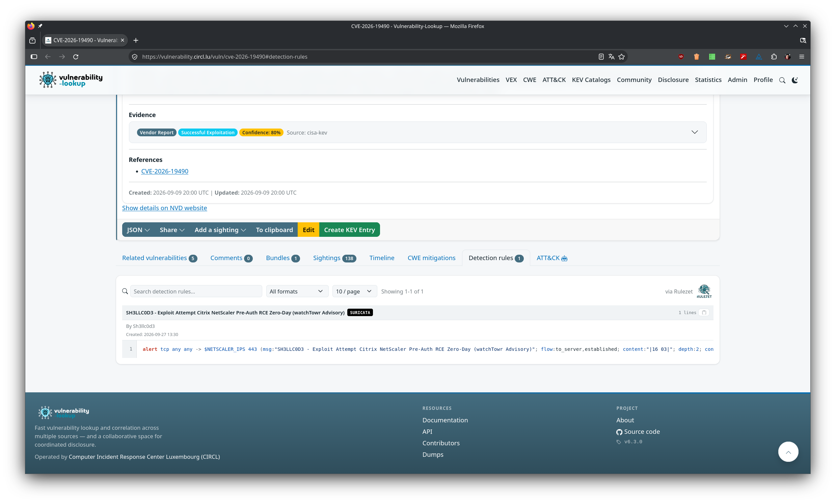
Task: Click the vulnerability-lookup header logo
Action: point(71,80)
